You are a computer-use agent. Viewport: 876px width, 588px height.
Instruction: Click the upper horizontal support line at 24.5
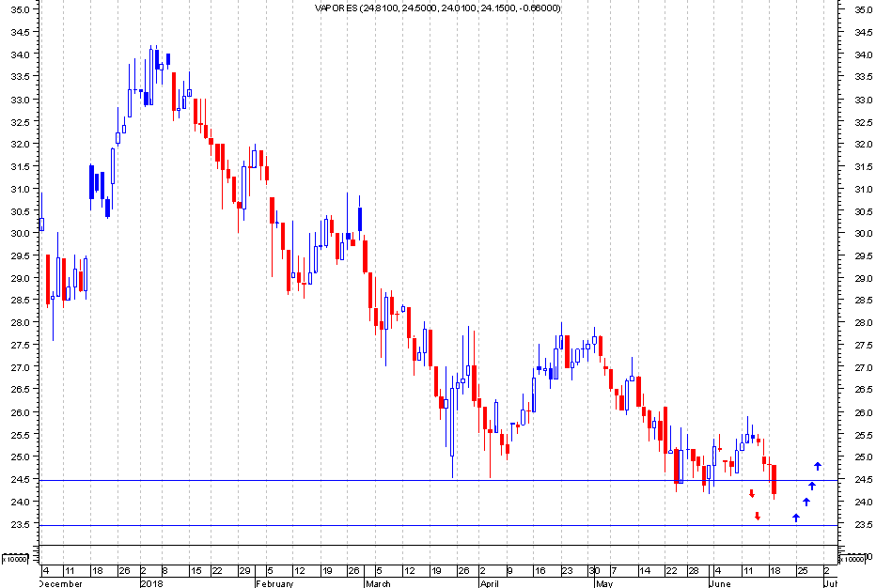coord(439,480)
